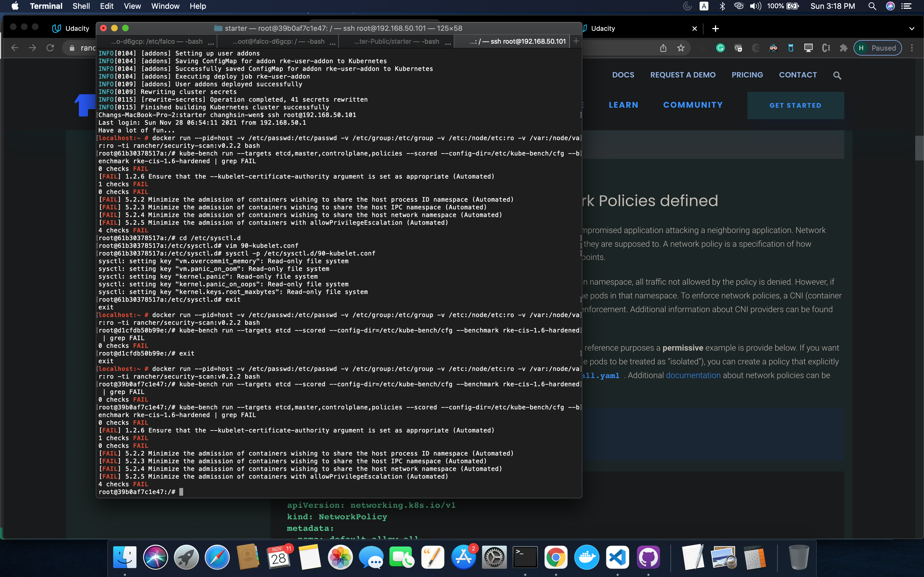Image resolution: width=924 pixels, height=577 pixels.
Task: Open Chrome extensions puzzle icon
Action: click(x=843, y=48)
